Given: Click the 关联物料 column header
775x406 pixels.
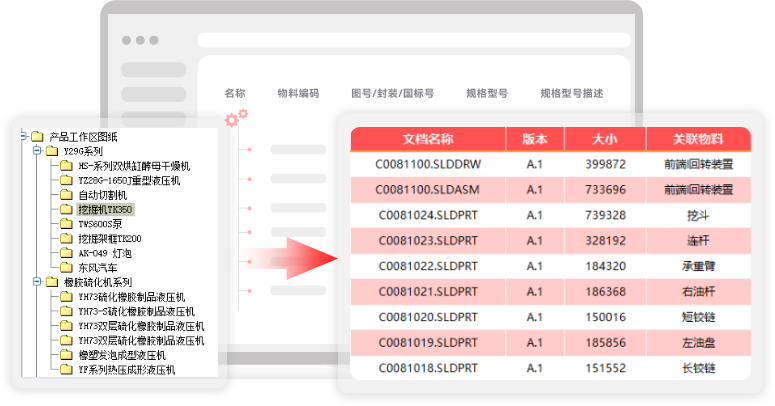Looking at the screenshot, I should pyautogui.click(x=697, y=139).
